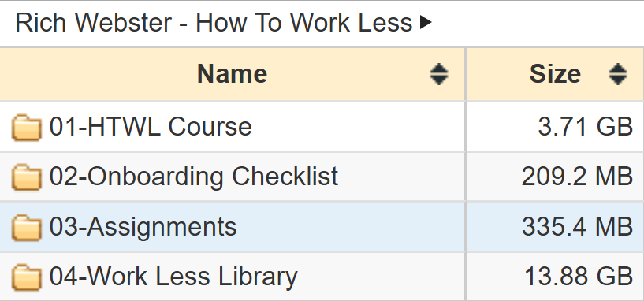Open the 01-HTWL Course folder link
Viewport: 644px width, 301px height.
pyautogui.click(x=151, y=127)
